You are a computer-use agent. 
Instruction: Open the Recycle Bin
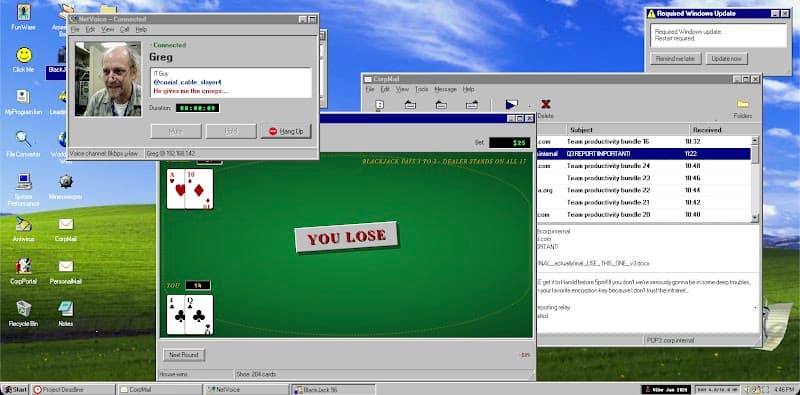coord(23,313)
